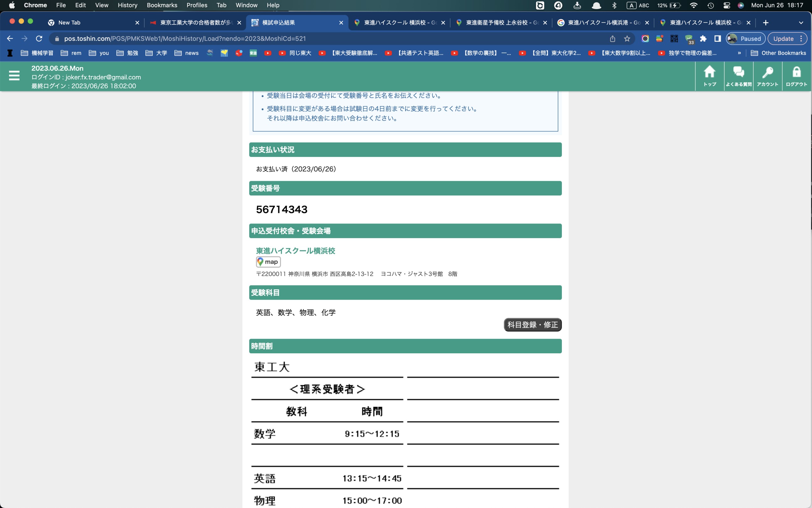Click the battery status indicator
The width and height of the screenshot is (812, 508).
669,5
